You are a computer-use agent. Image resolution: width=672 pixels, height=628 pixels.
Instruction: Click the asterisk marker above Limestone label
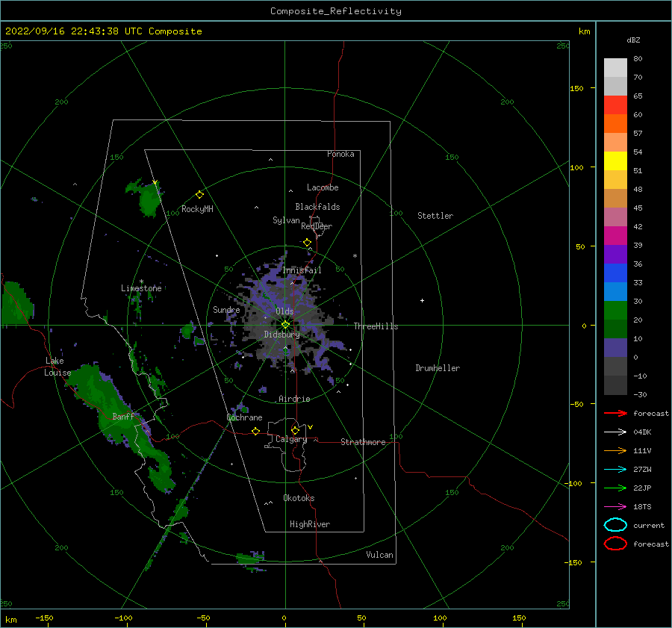[x=141, y=282]
